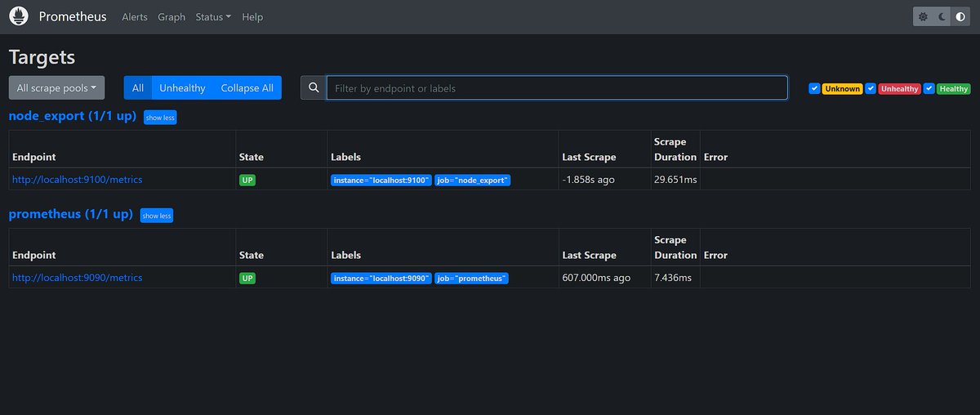Image resolution: width=980 pixels, height=415 pixels.
Task: Click the Collapse All button
Action: coord(247,88)
